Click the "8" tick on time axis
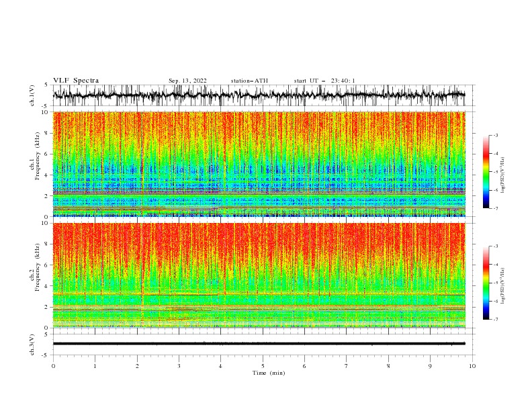 [388, 366]
